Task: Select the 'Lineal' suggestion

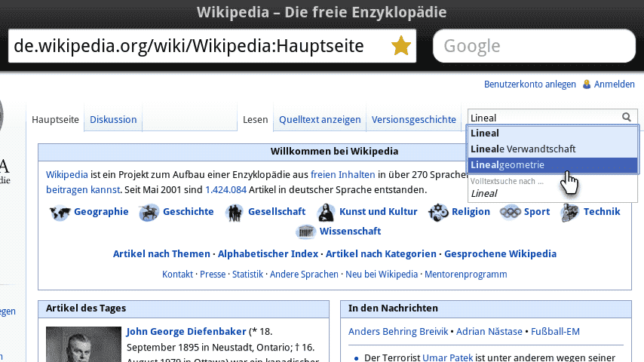Action: point(553,133)
